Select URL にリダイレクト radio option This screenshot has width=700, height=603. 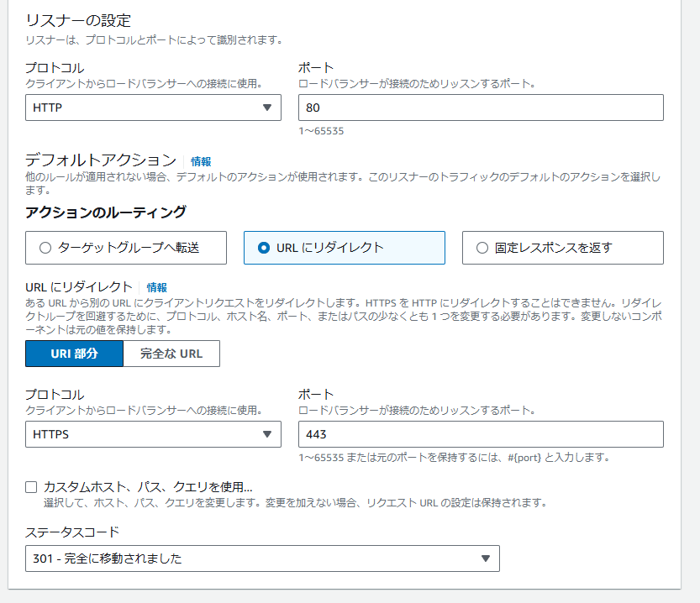click(345, 248)
